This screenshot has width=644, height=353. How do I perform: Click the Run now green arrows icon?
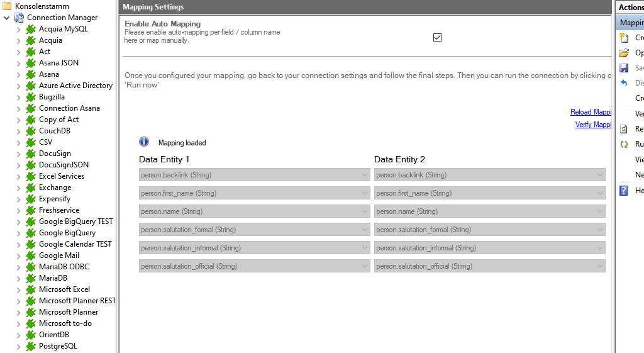[624, 144]
